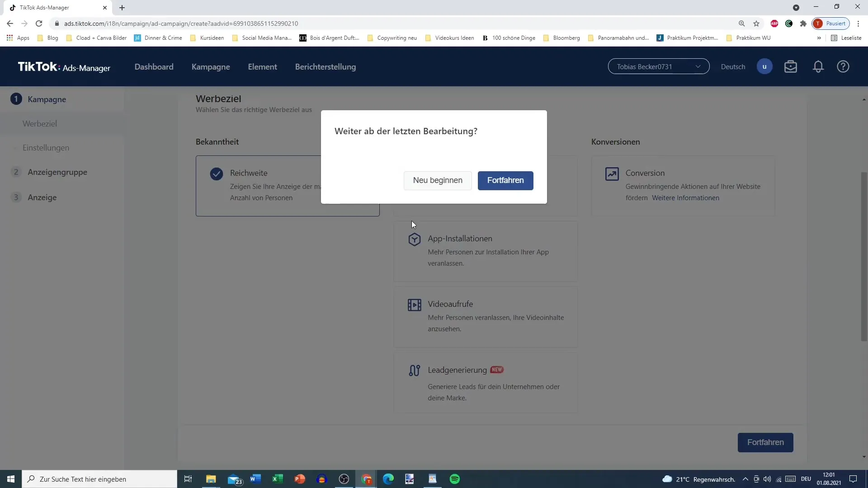Select the Kampagne step in the sidebar
This screenshot has height=488, width=868.
tap(47, 99)
